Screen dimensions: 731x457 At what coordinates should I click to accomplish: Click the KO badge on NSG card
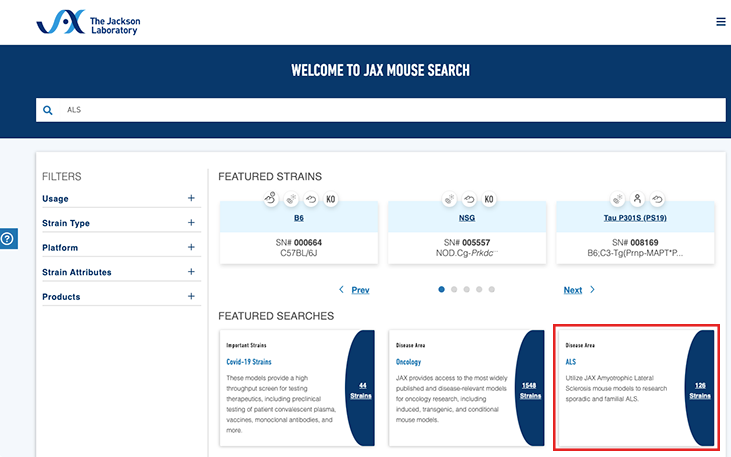(489, 200)
